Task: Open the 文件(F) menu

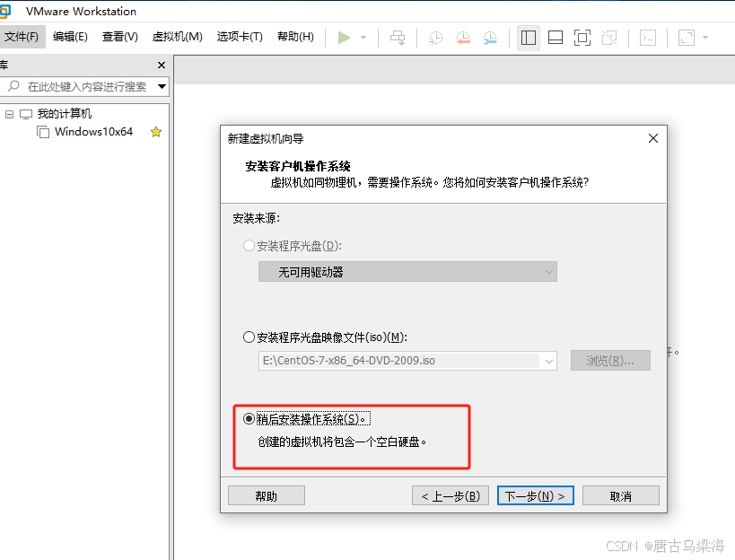Action: [22, 37]
